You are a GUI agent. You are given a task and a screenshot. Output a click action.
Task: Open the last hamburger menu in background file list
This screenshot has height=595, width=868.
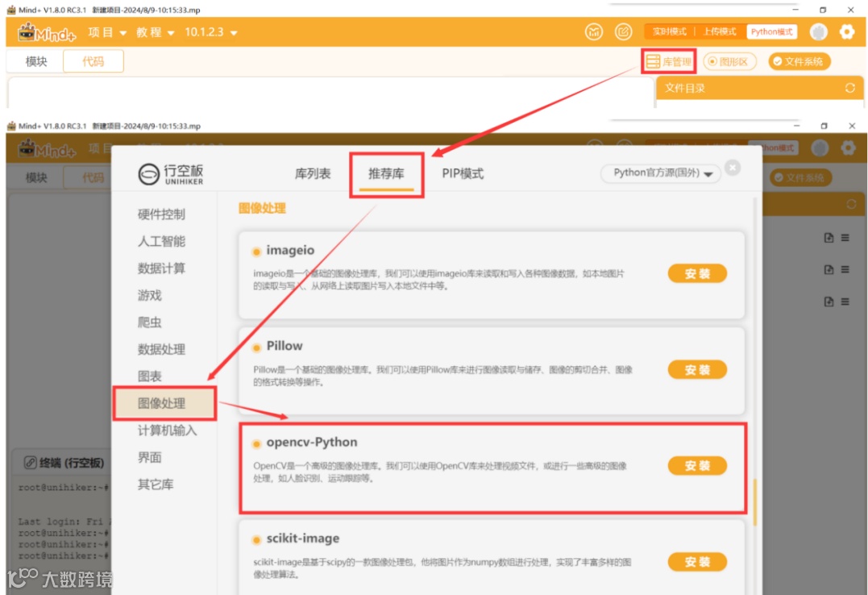(845, 302)
